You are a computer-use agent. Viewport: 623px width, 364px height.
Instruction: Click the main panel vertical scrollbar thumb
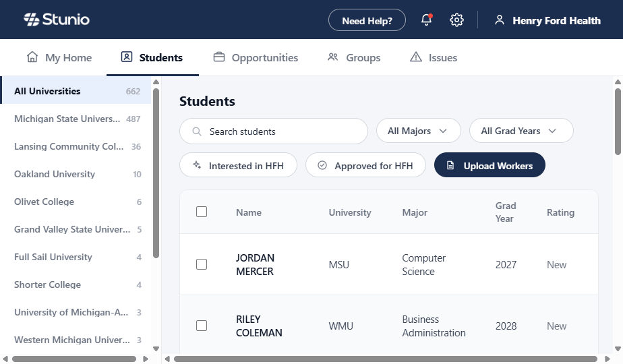click(618, 121)
